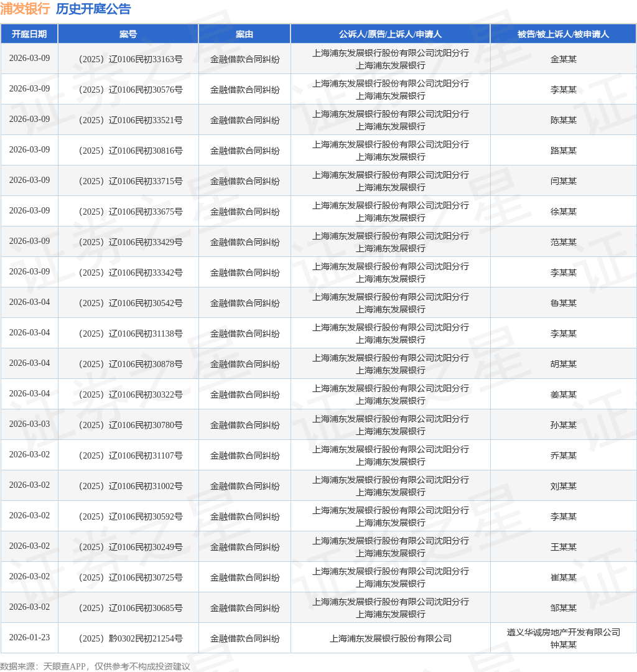Viewport: 637px width, 672px height.
Task: Select defendant 金某某
Action: [564, 59]
